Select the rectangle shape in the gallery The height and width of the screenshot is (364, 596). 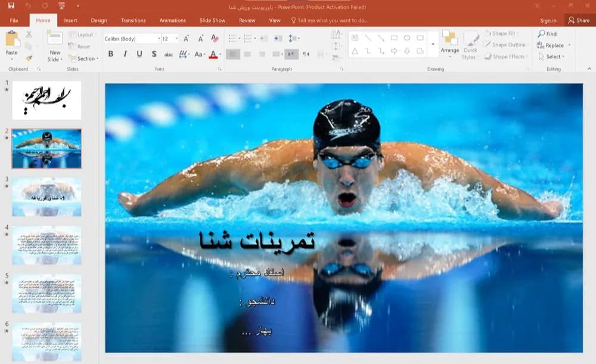pos(394,38)
